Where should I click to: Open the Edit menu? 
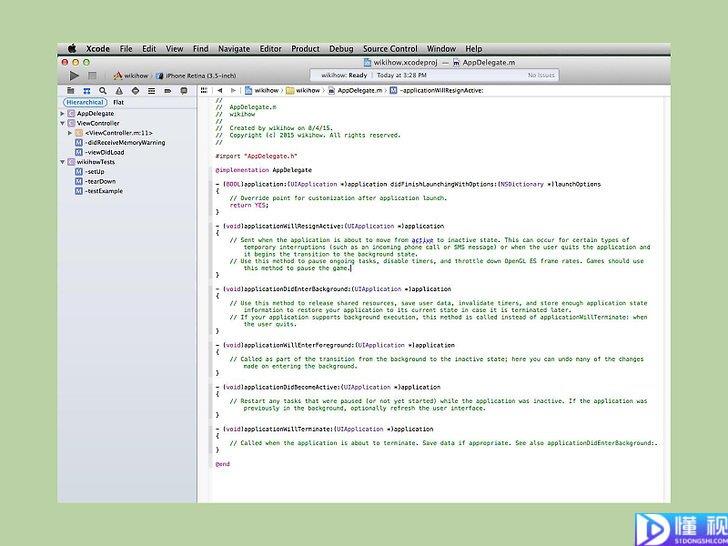pyautogui.click(x=149, y=49)
